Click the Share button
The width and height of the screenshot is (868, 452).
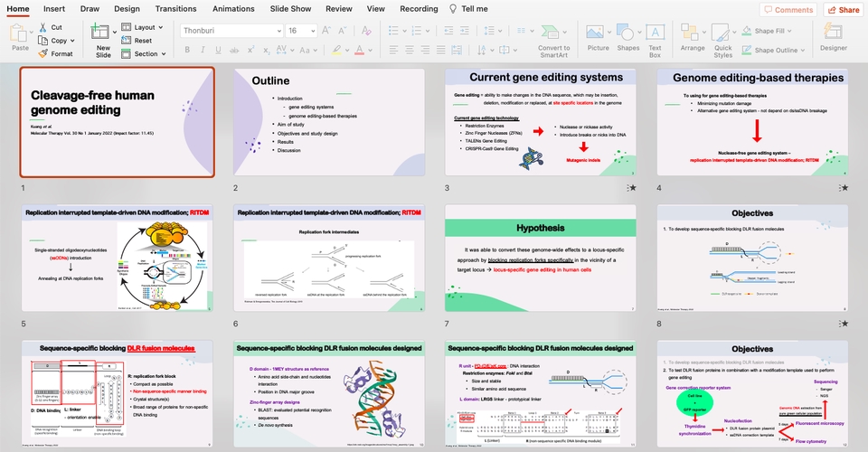(844, 9)
